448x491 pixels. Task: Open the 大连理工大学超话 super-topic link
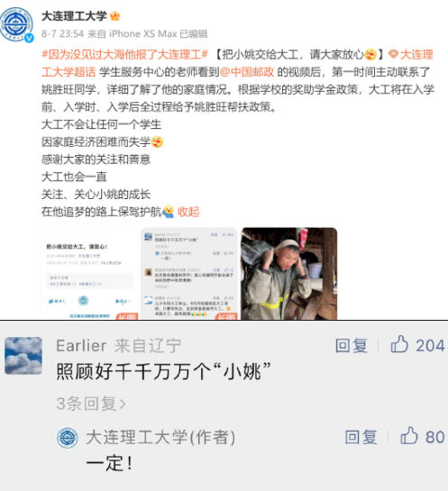click(237, 64)
